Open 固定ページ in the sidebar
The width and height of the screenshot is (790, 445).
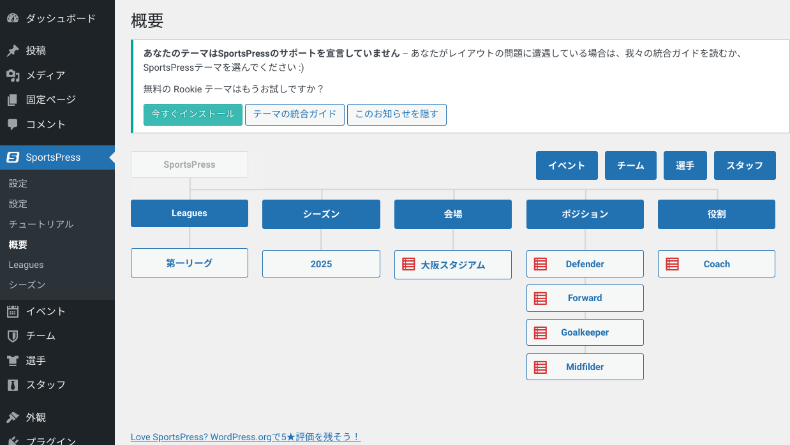[x=57, y=100]
